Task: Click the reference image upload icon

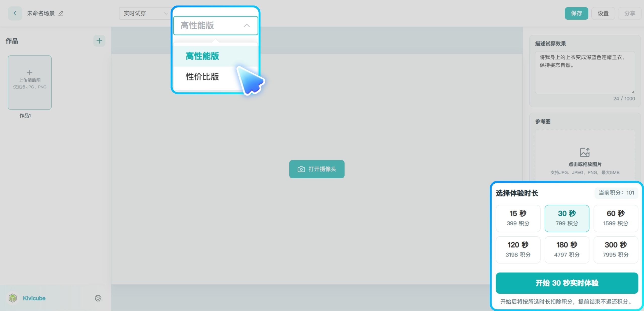Action: (585, 152)
